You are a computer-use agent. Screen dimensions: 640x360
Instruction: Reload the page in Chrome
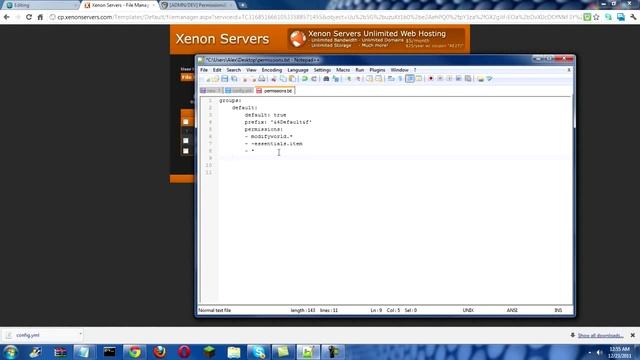click(x=29, y=17)
